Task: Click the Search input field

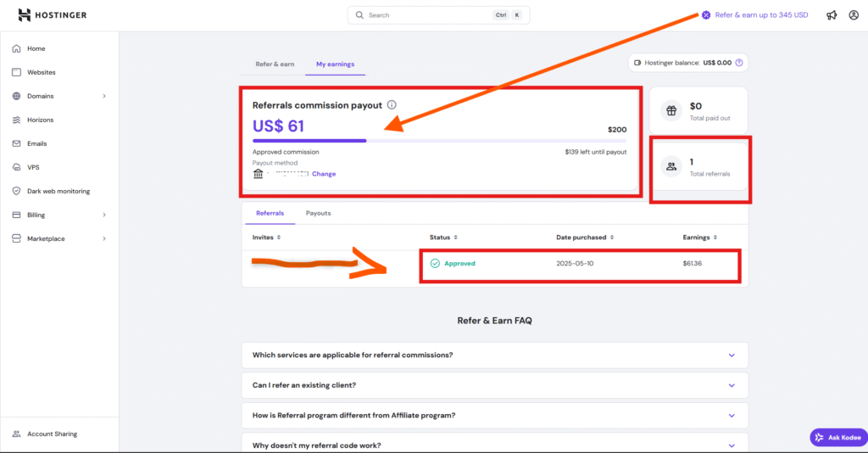Action: click(438, 15)
